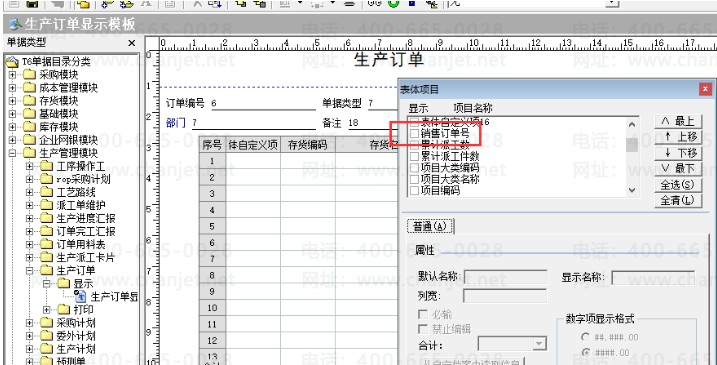Tick the 项目大类编码 checkbox
Image resolution: width=717 pixels, height=365 pixels.
click(414, 168)
